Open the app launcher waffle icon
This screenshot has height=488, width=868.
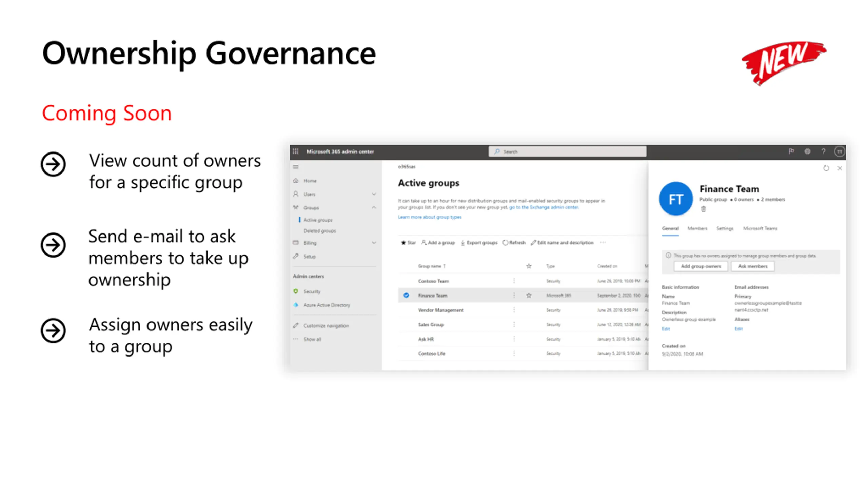pos(295,151)
